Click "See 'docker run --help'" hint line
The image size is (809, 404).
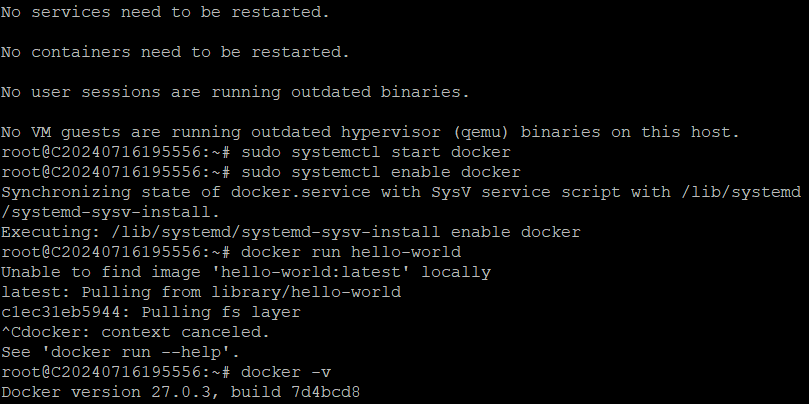[120, 352]
